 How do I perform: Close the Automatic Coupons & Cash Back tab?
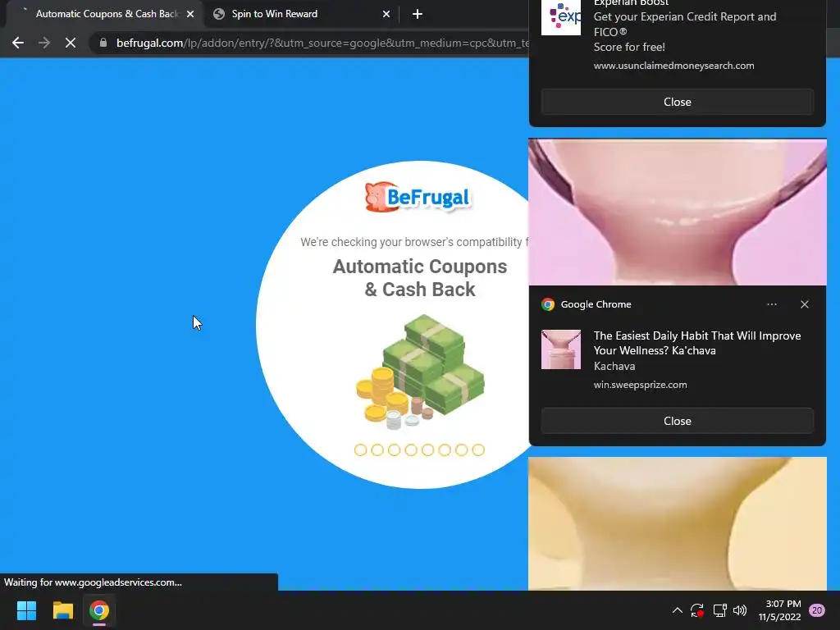[190, 14]
